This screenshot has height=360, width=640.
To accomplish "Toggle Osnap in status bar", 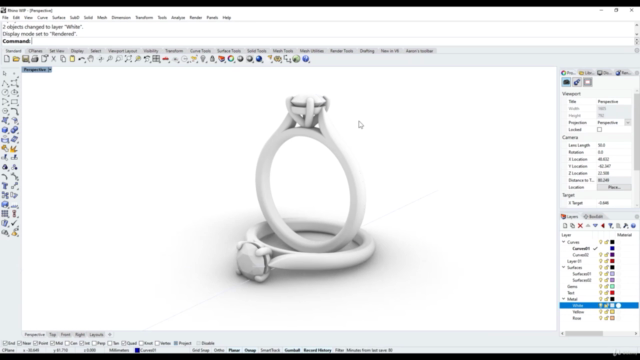I will [x=250, y=350].
